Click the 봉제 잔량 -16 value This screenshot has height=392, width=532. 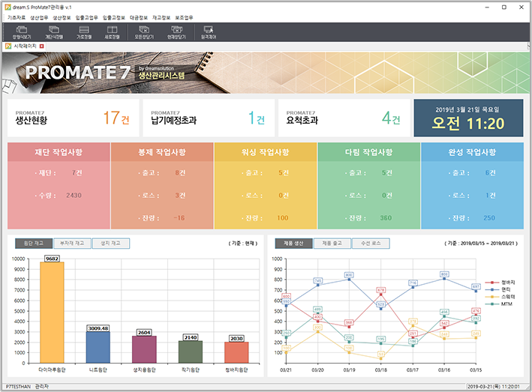[x=179, y=218]
